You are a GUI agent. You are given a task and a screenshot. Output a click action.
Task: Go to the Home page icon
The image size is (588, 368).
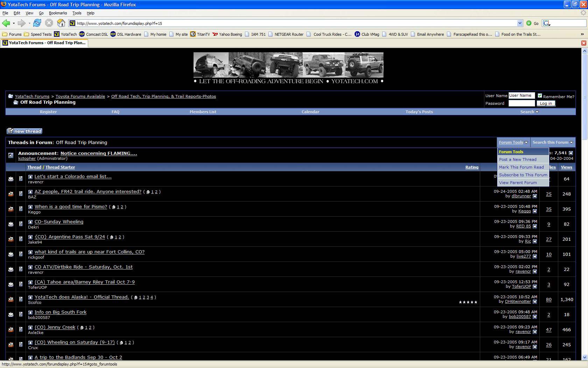[x=61, y=23]
